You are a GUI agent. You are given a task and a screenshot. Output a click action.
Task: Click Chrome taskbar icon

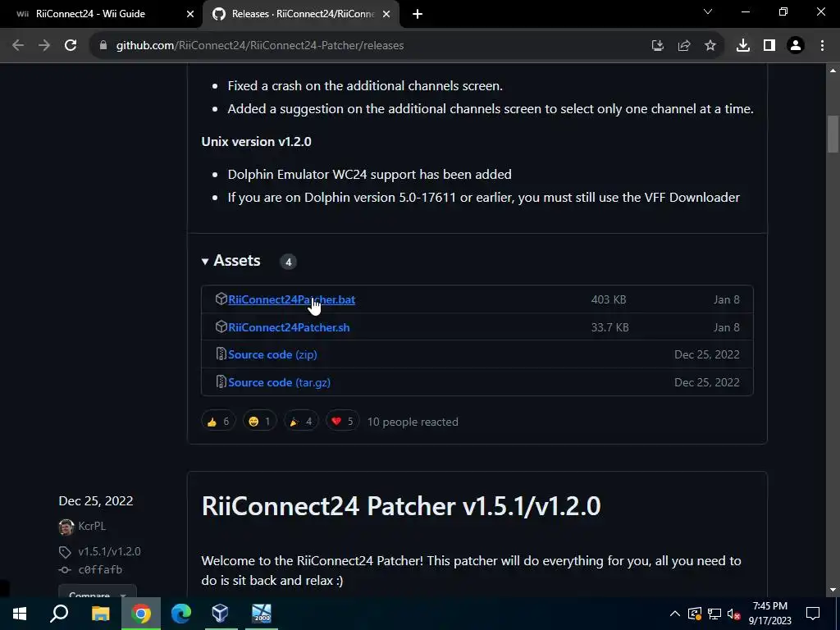[141, 614]
